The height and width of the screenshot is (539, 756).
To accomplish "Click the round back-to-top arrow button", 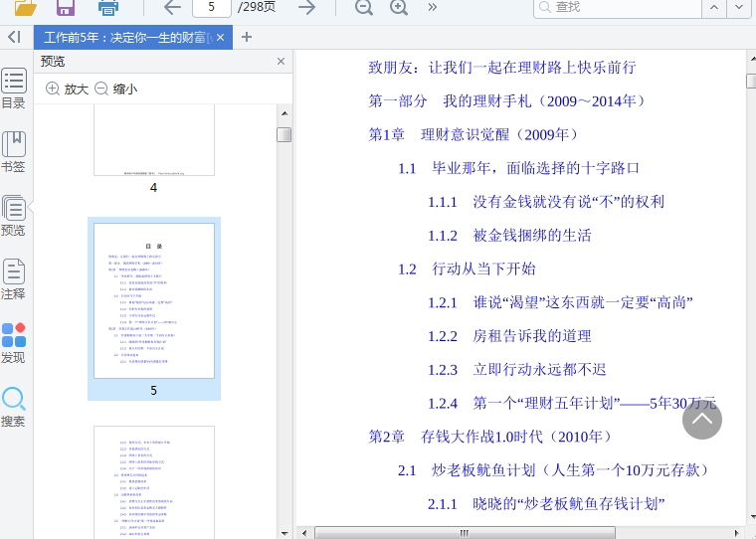I will (x=702, y=420).
